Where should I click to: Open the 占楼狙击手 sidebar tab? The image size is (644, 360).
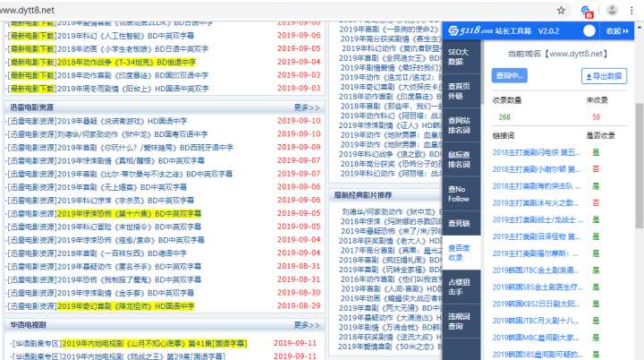click(462, 287)
